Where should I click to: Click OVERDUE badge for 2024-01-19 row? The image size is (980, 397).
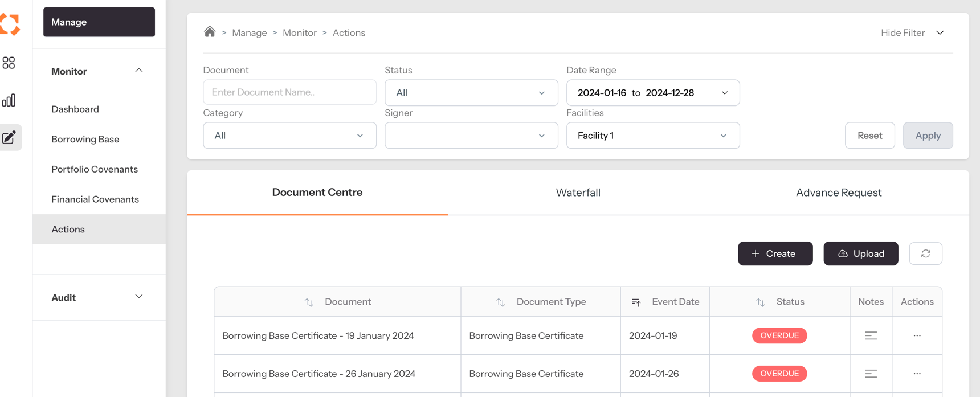click(x=779, y=335)
